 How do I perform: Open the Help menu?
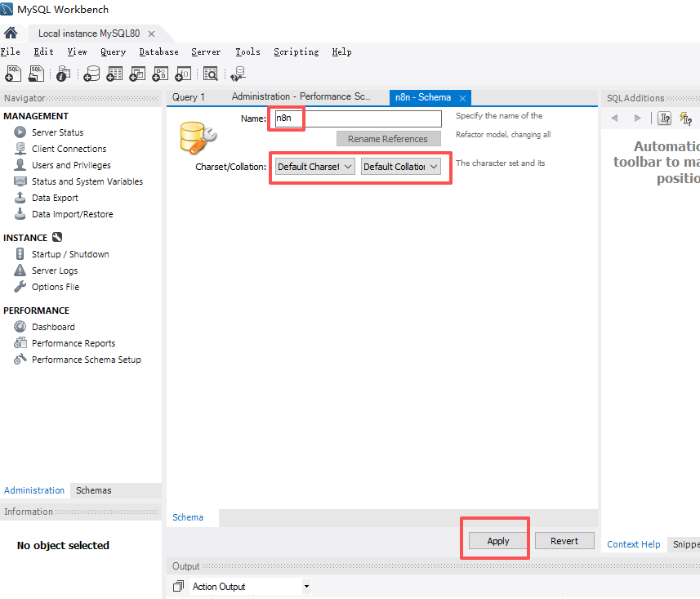pos(342,51)
